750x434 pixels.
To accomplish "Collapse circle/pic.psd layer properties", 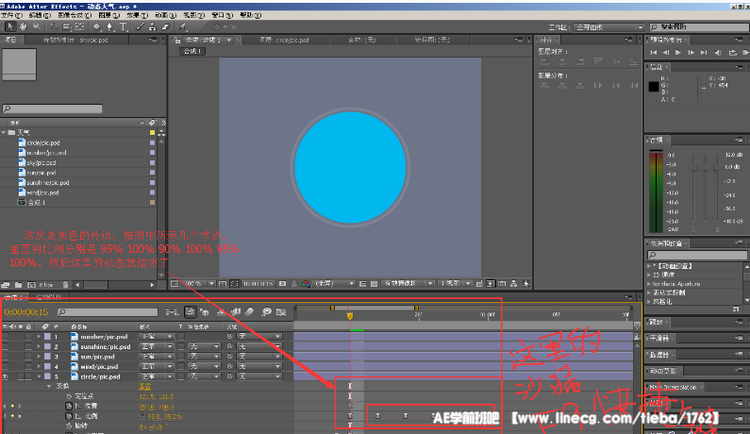I will pyautogui.click(x=39, y=377).
